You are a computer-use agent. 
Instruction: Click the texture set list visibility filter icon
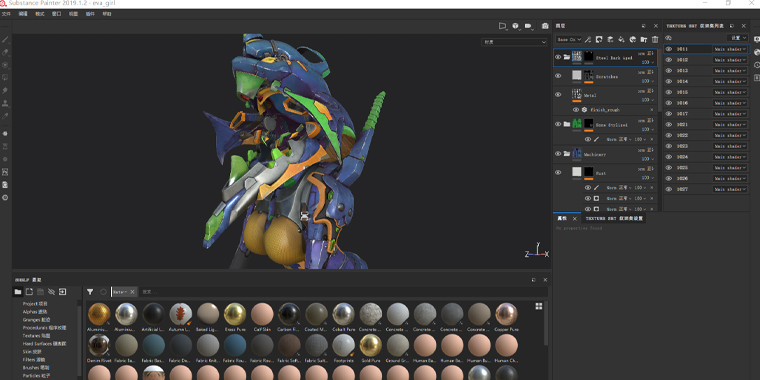point(668,38)
